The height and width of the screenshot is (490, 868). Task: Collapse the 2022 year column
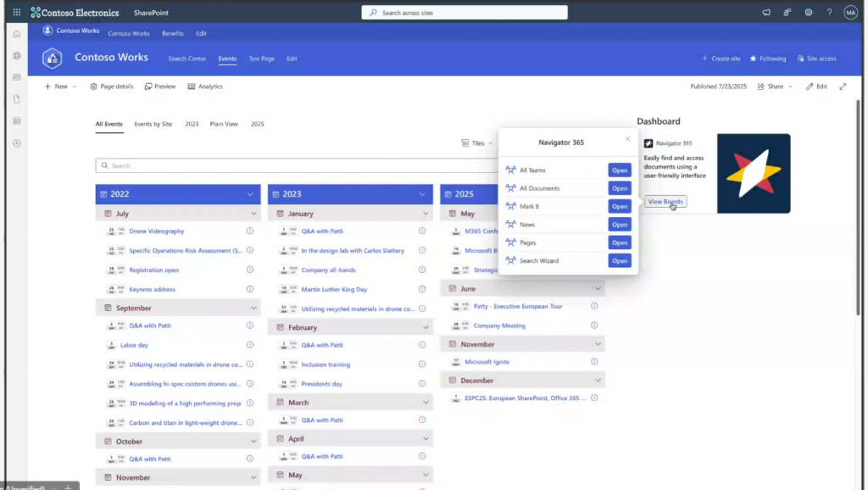250,194
